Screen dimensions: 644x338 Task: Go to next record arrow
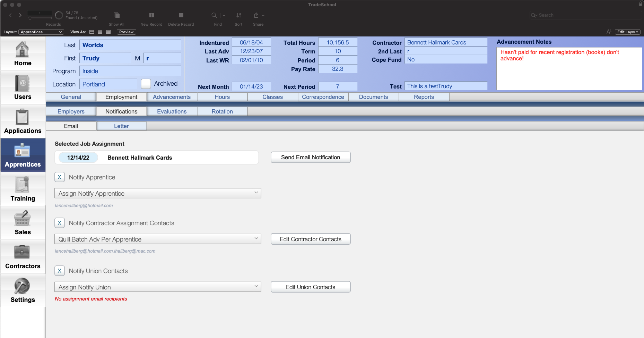point(20,15)
